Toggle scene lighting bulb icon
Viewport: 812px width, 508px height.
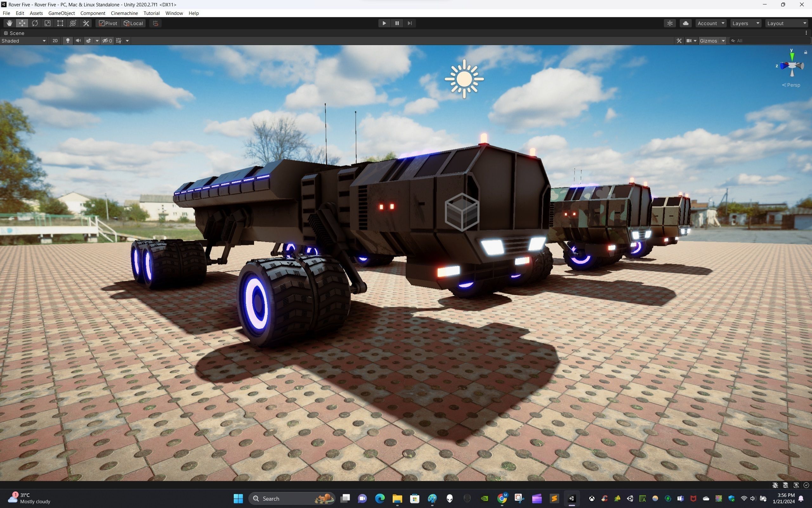(68, 41)
